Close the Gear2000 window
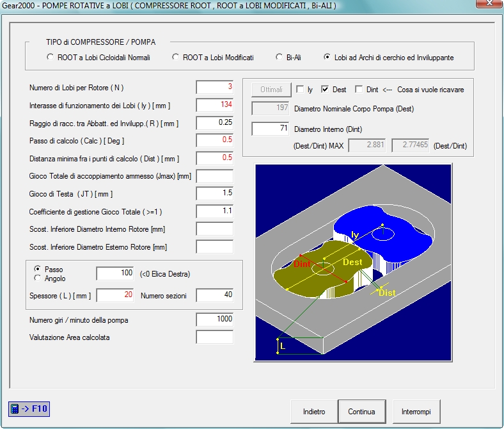Screen dimensions: 504x429 [489, 3]
